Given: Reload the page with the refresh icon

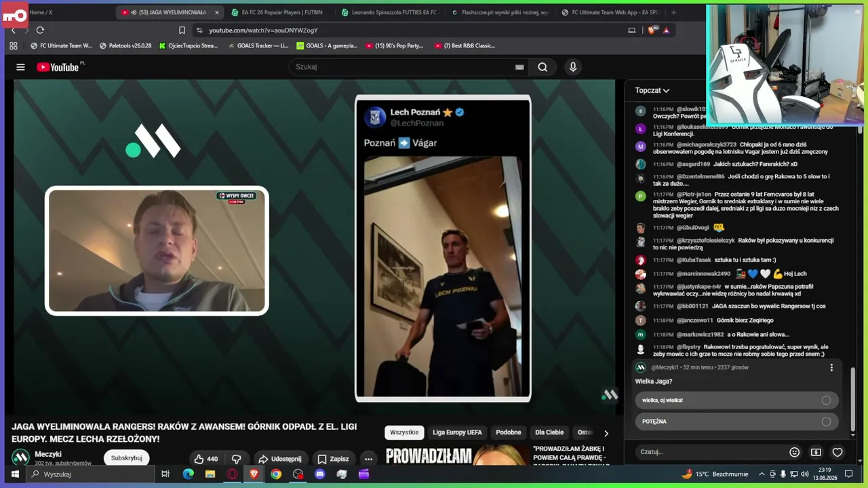Looking at the screenshot, I should click(40, 30).
